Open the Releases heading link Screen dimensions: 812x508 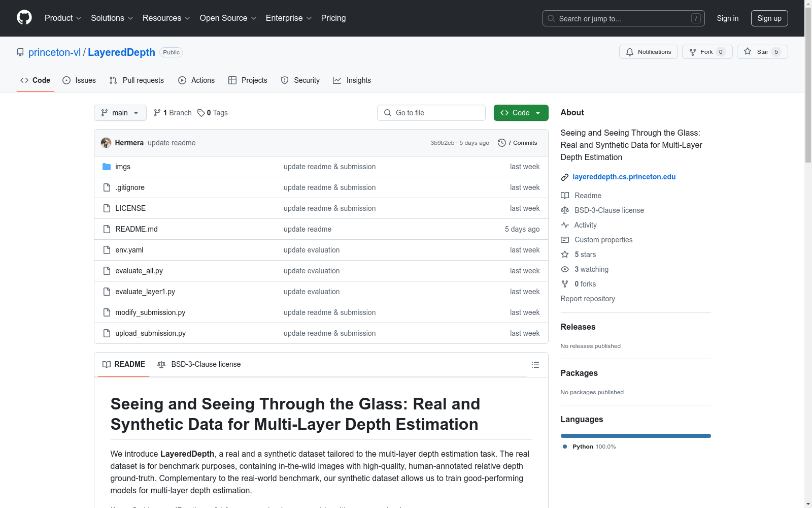(578, 327)
